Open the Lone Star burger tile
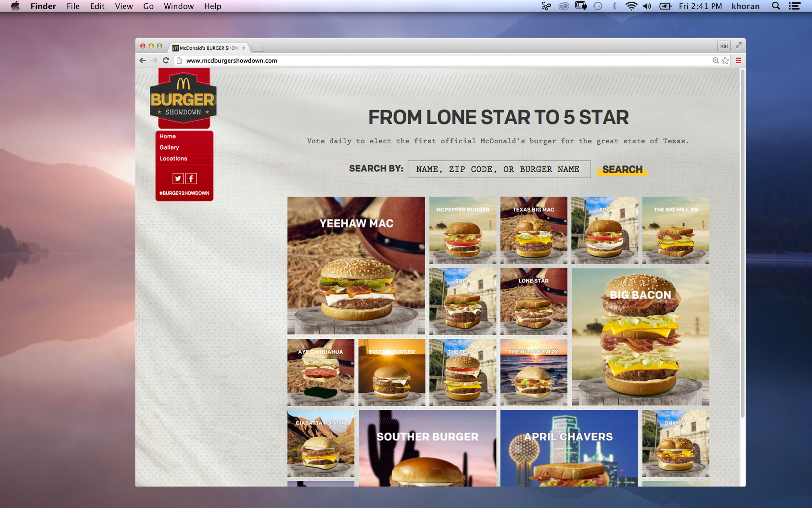The image size is (812, 508). tap(533, 301)
